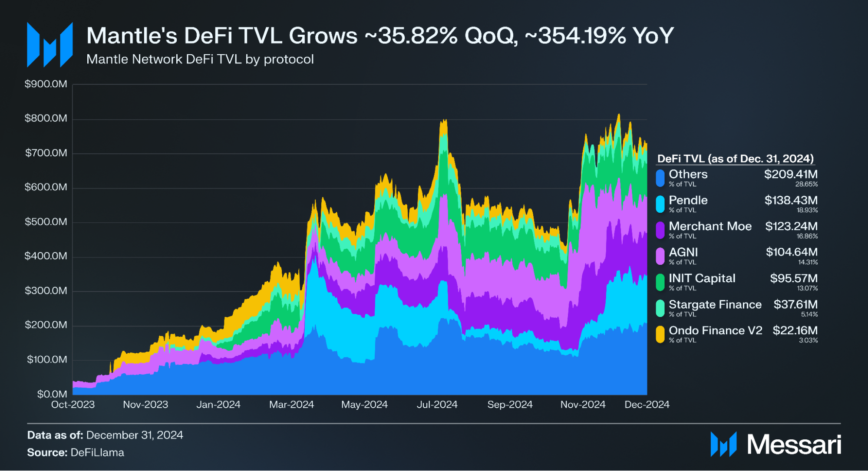Click the INIT Capital green legend swatch

660,282
